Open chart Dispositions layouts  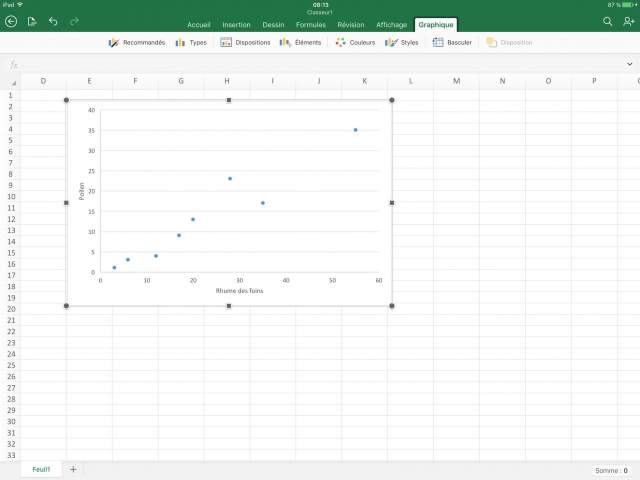click(245, 43)
